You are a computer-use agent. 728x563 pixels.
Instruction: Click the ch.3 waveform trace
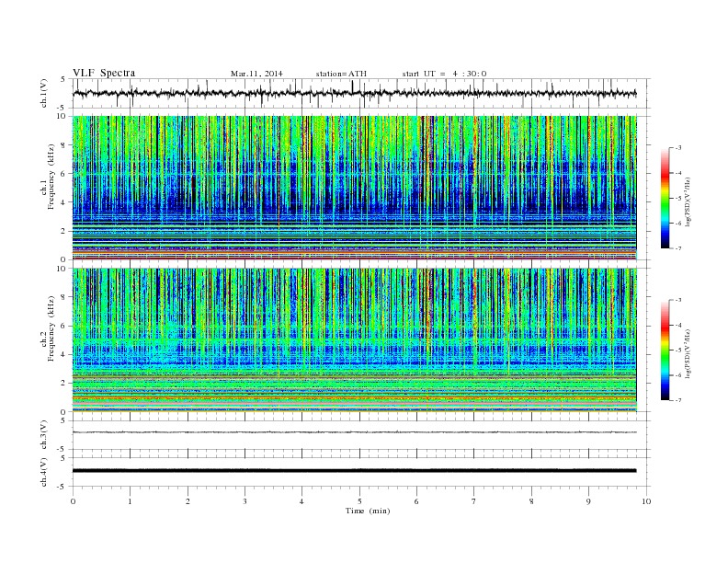(355, 432)
